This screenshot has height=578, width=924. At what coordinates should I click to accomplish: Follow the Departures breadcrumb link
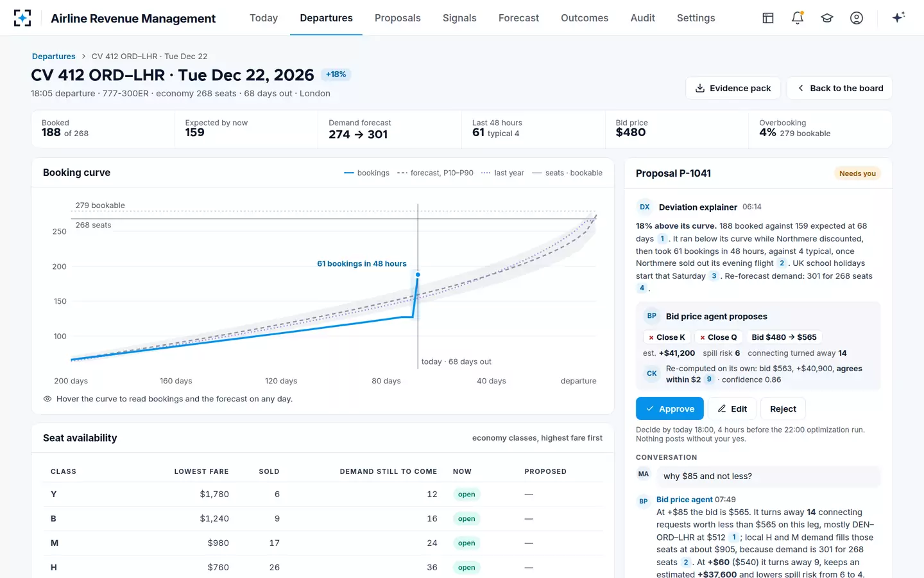(54, 57)
